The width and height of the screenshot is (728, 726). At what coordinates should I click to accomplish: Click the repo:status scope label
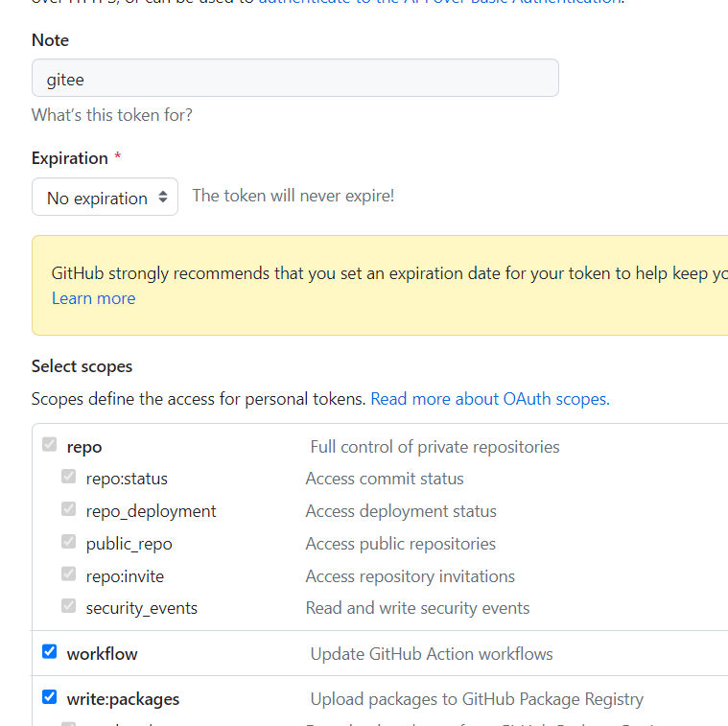[127, 479]
